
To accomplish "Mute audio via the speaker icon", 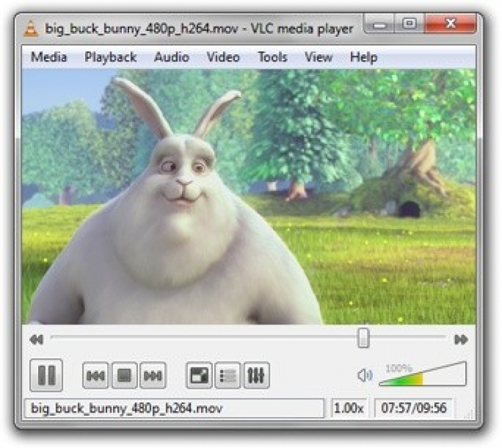I will (365, 375).
